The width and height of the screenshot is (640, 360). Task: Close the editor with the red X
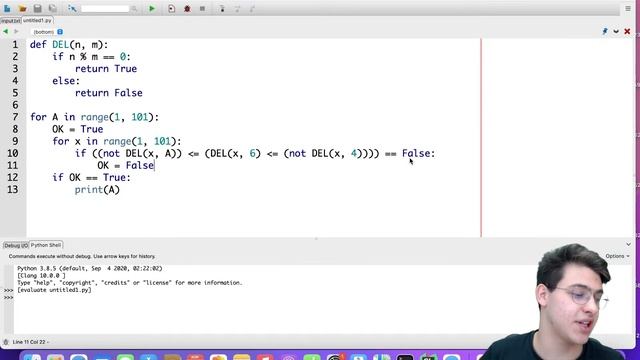pos(627,31)
